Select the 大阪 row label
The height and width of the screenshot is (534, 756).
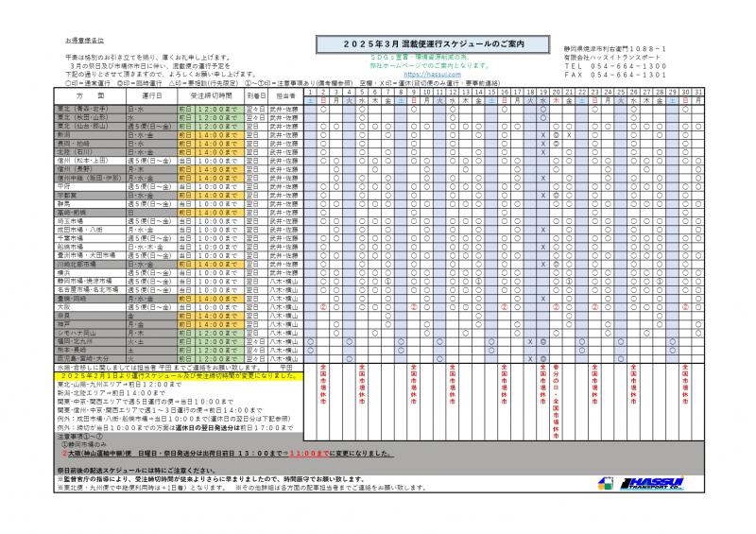coord(90,307)
